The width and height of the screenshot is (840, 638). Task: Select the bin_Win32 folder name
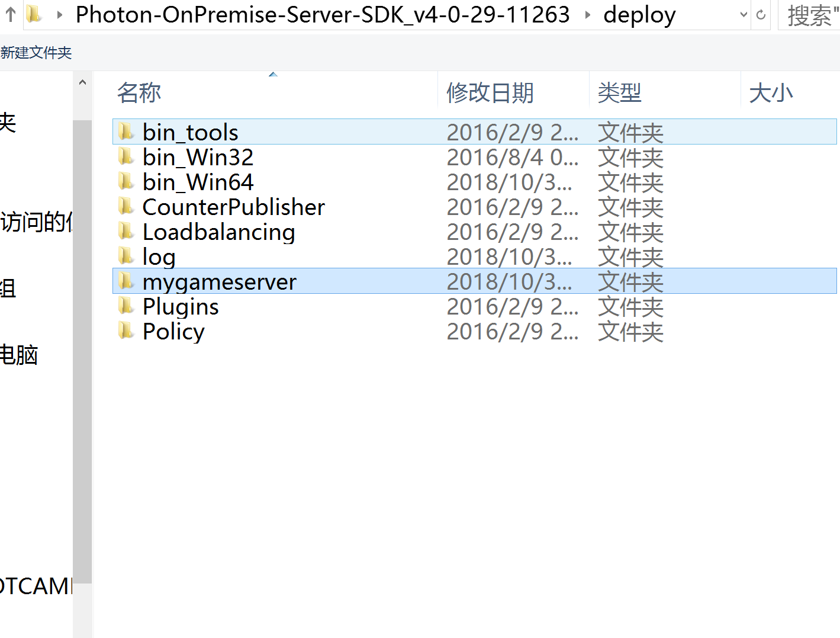pos(198,158)
